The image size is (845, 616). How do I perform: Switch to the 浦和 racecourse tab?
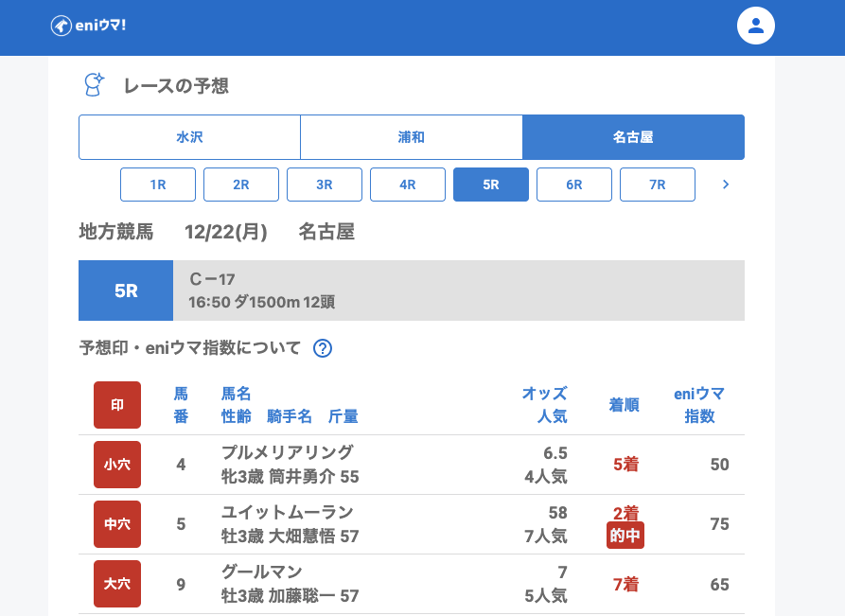[412, 137]
